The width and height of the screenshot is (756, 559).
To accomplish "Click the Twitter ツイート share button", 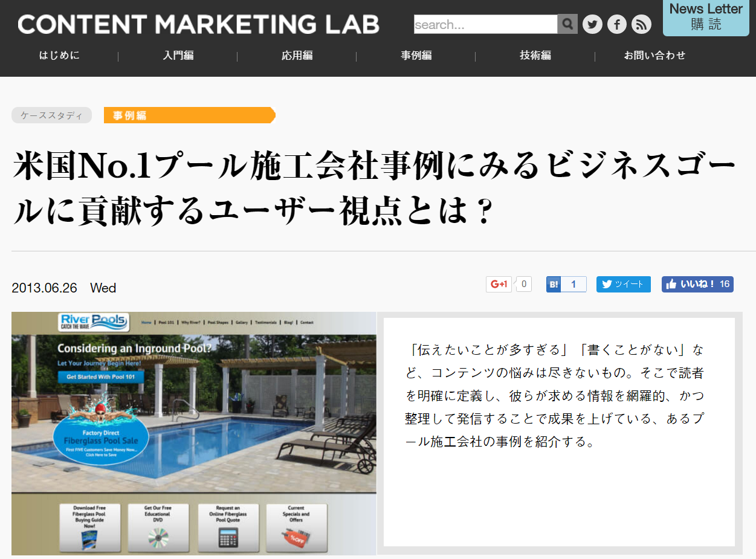I will [623, 284].
